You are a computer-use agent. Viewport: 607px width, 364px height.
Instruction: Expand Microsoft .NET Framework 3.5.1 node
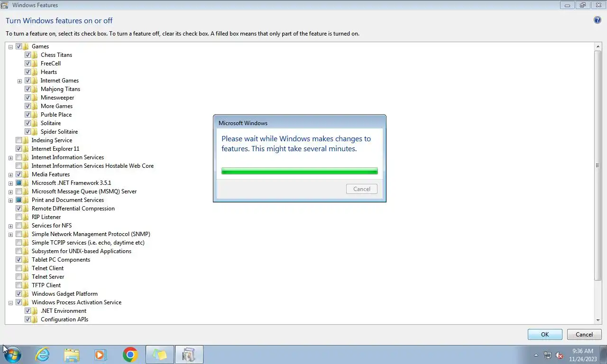pyautogui.click(x=10, y=183)
